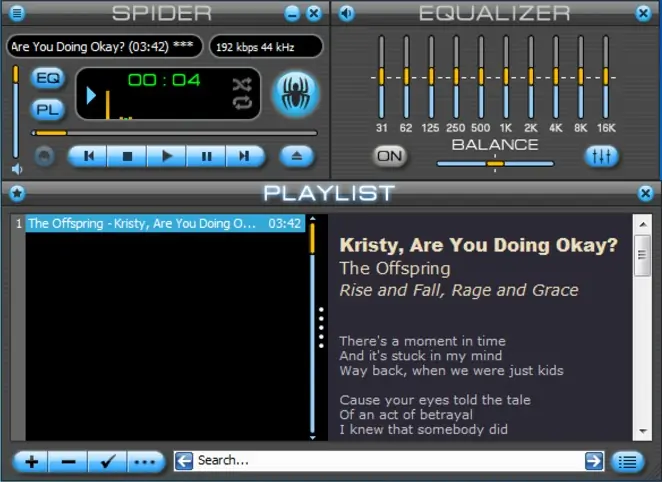
Task: Click the 8K equalizer band slider
Action: 581,77
